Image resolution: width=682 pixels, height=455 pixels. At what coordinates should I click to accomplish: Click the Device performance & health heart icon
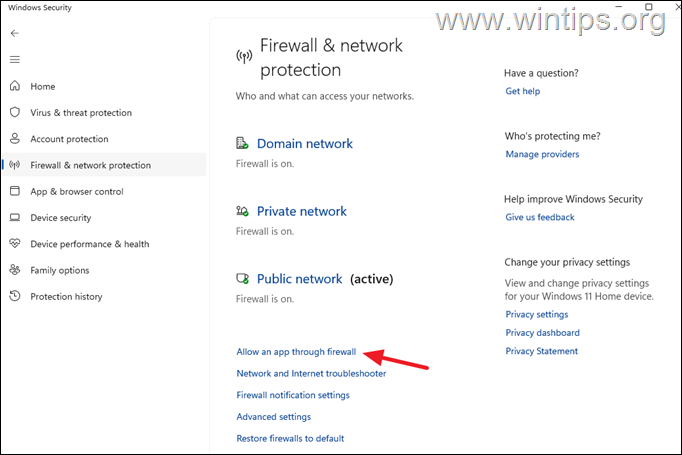point(14,244)
